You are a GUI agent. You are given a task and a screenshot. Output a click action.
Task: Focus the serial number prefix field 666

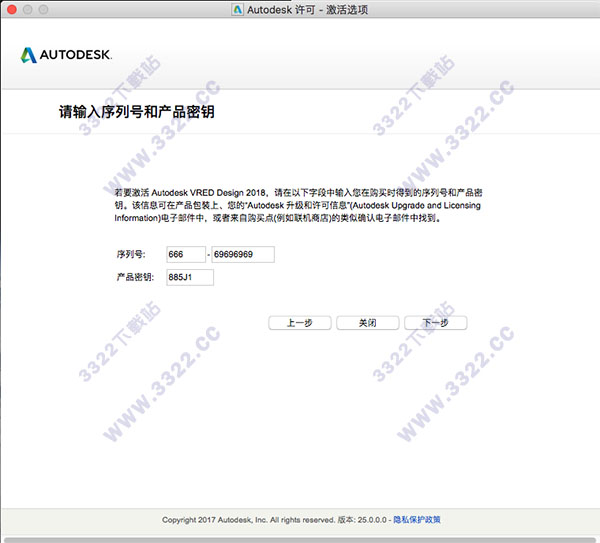pyautogui.click(x=186, y=254)
